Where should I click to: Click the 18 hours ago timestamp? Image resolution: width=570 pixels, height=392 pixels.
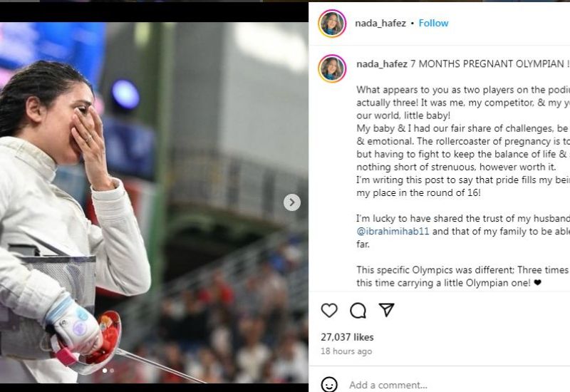pos(346,351)
